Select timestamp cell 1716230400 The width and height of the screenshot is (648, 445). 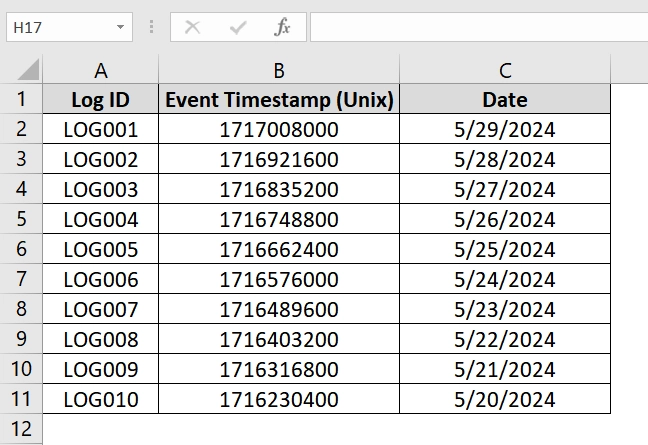(279, 399)
